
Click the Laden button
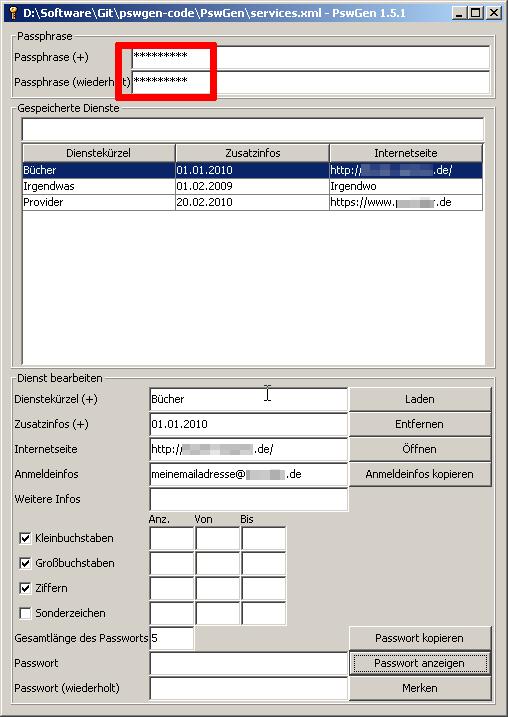click(420, 399)
